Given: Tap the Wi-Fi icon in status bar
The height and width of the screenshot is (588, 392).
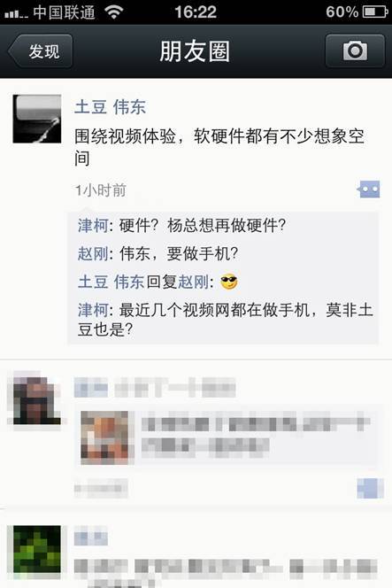Looking at the screenshot, I should click(x=114, y=12).
